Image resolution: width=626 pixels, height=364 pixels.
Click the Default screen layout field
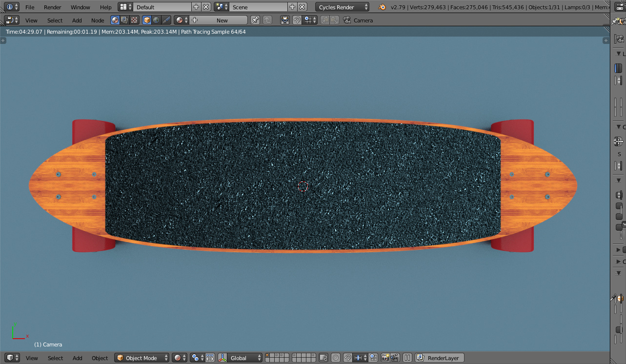click(x=161, y=7)
